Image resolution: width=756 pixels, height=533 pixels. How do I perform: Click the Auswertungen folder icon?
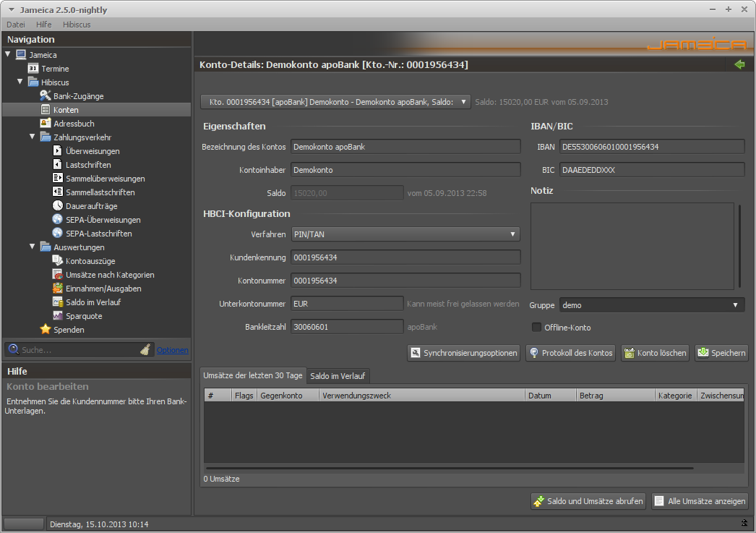(x=46, y=247)
